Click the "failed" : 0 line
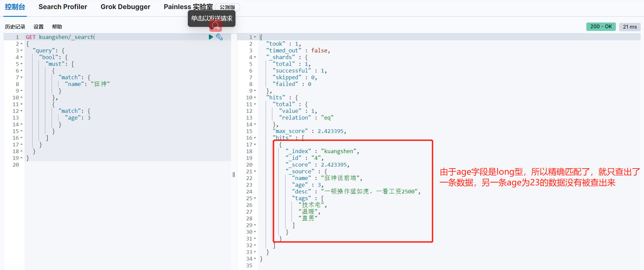 point(292,84)
